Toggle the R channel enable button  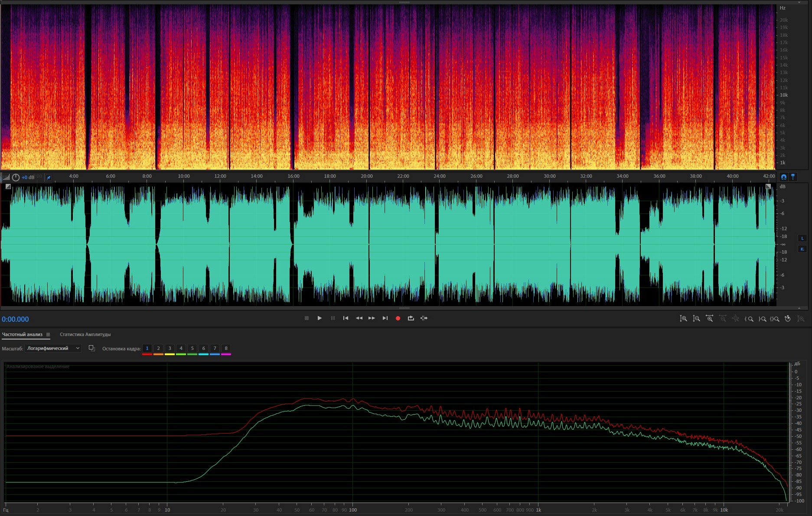802,249
